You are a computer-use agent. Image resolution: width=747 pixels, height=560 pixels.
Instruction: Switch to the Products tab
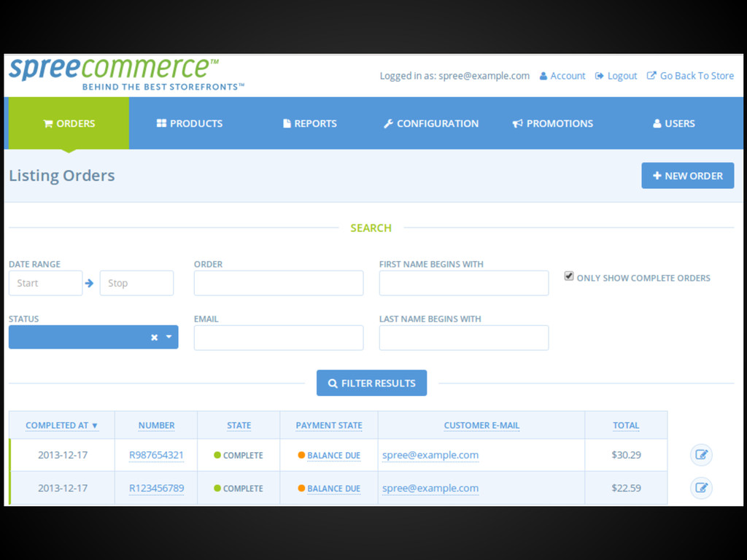[x=190, y=123]
